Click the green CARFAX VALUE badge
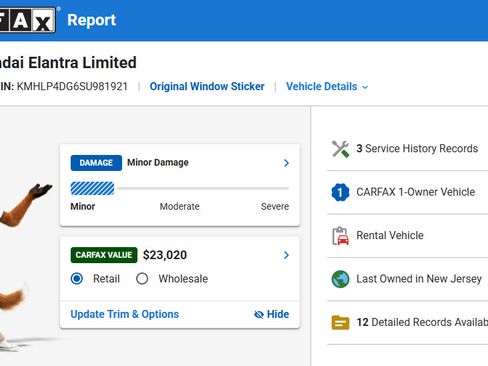This screenshot has height=366, width=488. tap(104, 255)
